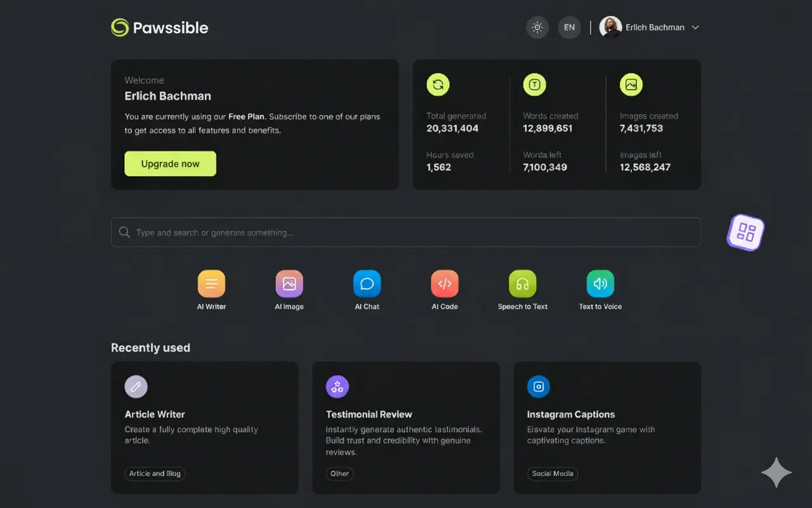The width and height of the screenshot is (812, 508).
Task: Click the Instagram Captions camera icon
Action: (538, 386)
